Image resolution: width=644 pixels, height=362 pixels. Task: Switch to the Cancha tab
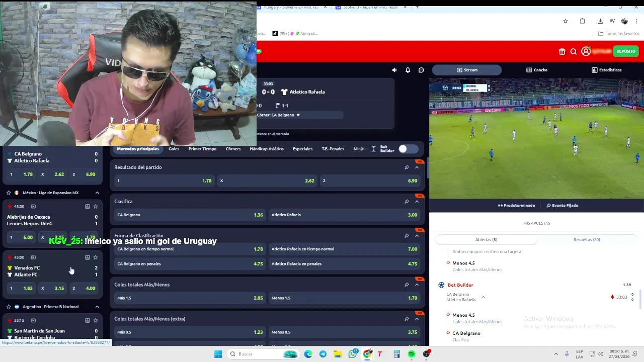[x=537, y=70]
